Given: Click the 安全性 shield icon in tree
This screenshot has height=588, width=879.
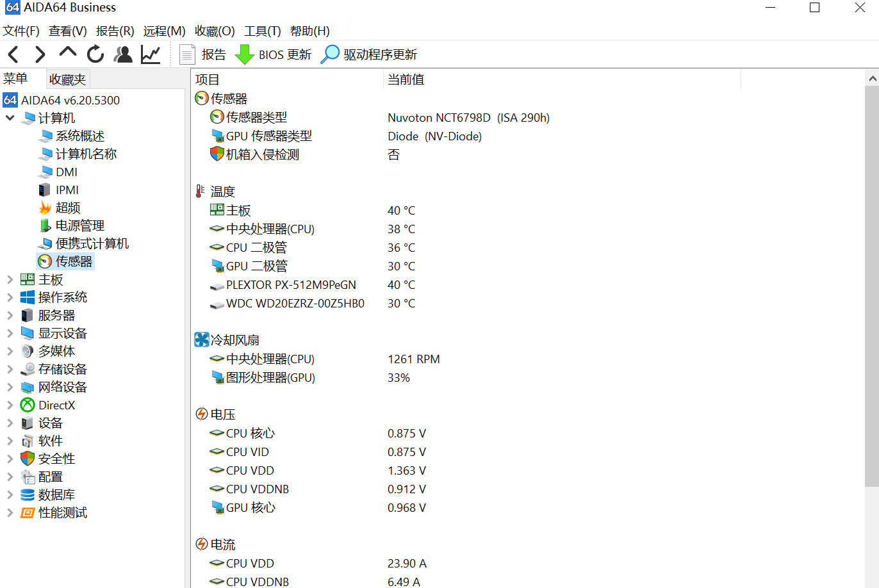Looking at the screenshot, I should (x=28, y=459).
